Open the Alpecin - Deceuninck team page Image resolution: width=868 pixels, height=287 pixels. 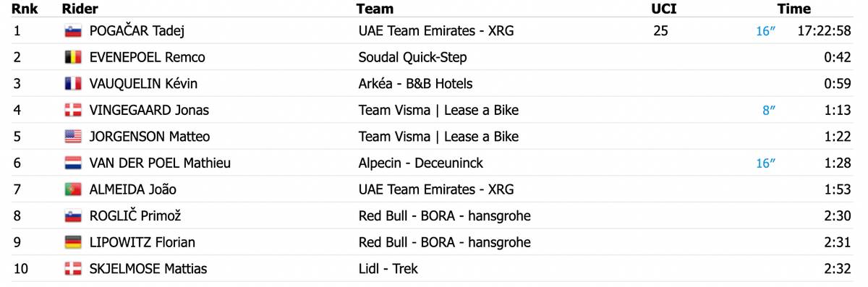coord(421,163)
